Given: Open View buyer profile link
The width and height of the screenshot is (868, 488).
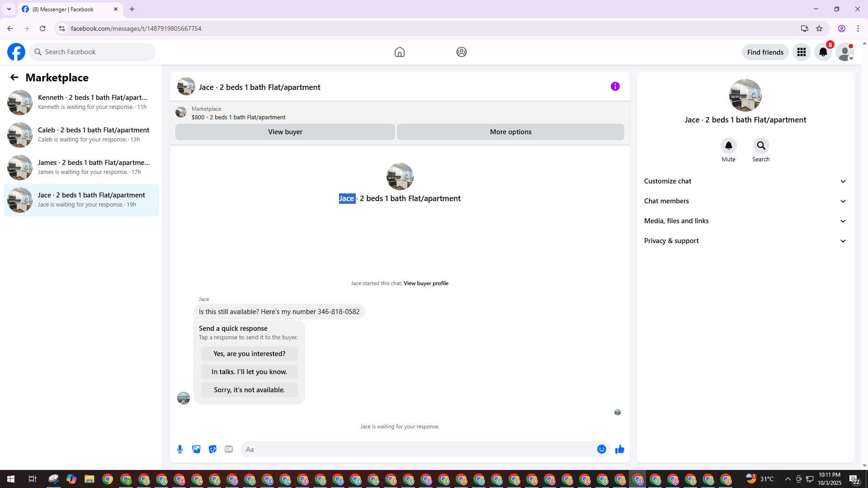Looking at the screenshot, I should [x=426, y=283].
